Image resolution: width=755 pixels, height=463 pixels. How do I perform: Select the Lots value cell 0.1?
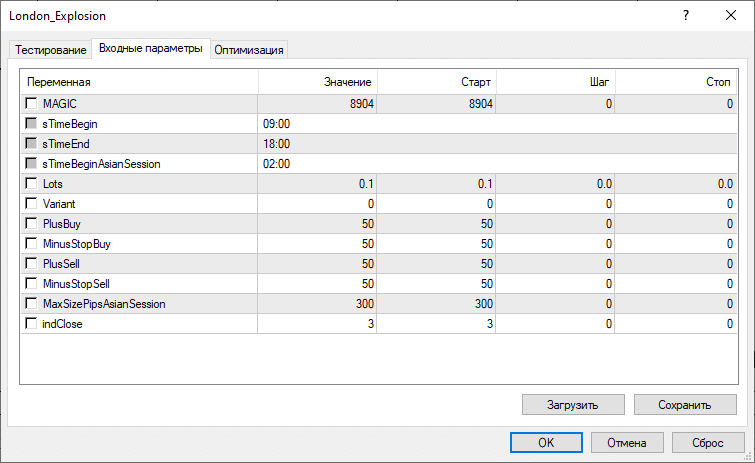point(317,184)
